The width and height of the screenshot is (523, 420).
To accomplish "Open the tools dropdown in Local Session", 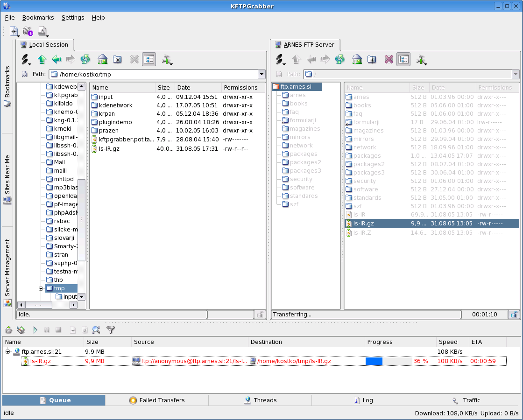I will pos(166,60).
